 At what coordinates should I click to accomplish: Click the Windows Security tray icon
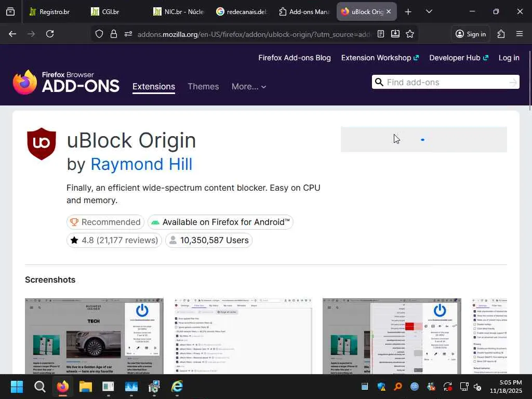pyautogui.click(x=381, y=387)
